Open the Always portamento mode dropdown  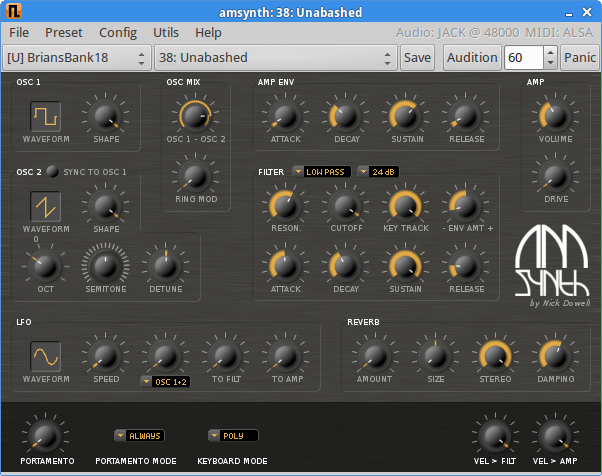tap(139, 436)
